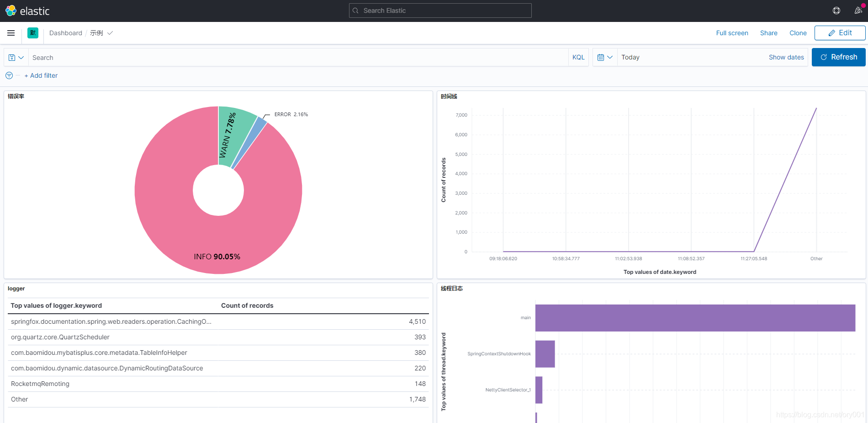Viewport: 868px width, 423px height.
Task: Click the filter options circle icon
Action: pos(9,75)
